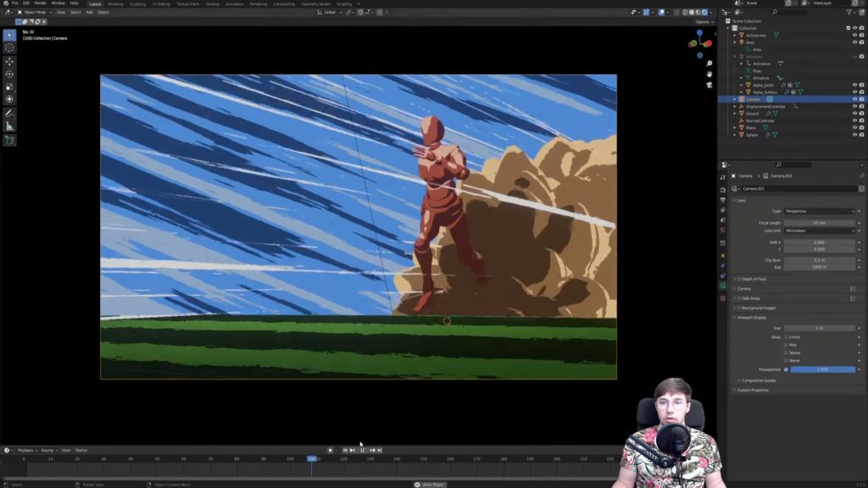The width and height of the screenshot is (868, 488).
Task: Enable the Limits checkbox under Viewport Display
Action: coord(786,337)
